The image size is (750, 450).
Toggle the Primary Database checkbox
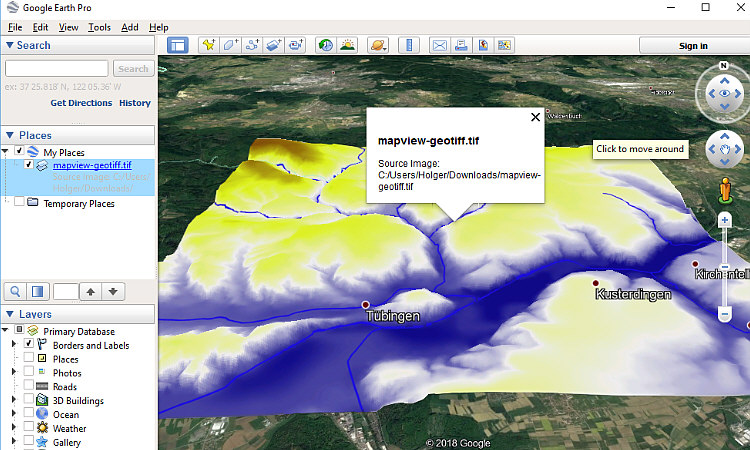pos(19,329)
